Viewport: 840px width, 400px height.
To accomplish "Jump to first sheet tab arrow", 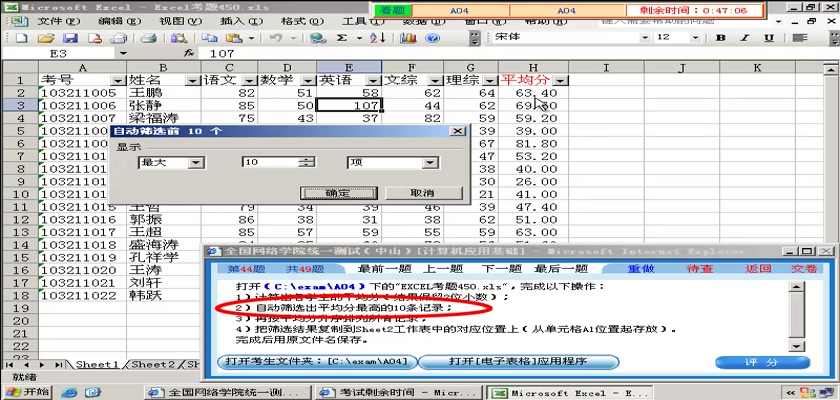I will tap(10, 365).
